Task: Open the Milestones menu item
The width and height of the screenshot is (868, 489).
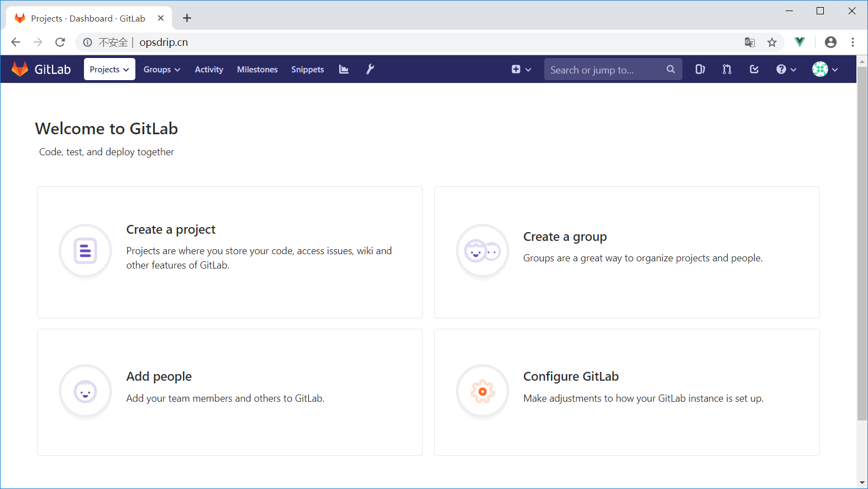Action: (x=257, y=69)
